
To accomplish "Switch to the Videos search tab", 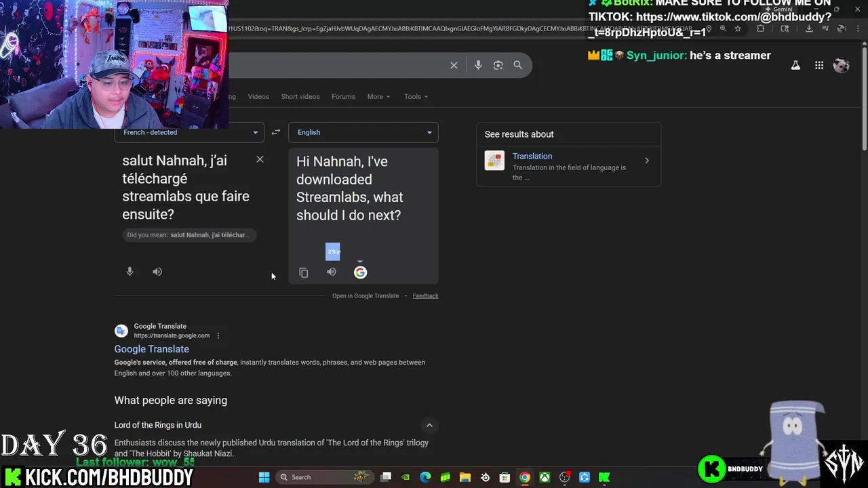I will pos(258,96).
